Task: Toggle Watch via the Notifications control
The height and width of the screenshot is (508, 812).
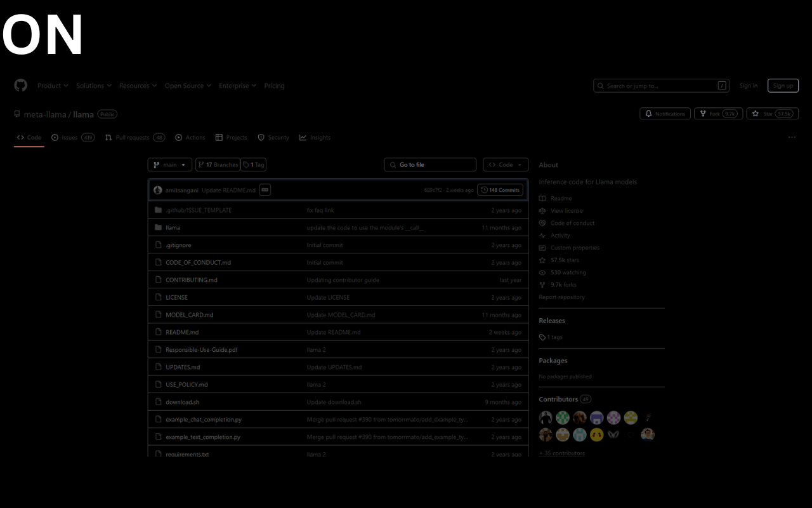Action: [665, 113]
